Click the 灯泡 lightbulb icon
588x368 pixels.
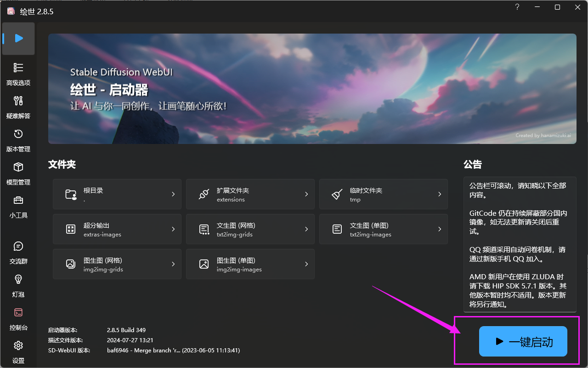pos(18,286)
